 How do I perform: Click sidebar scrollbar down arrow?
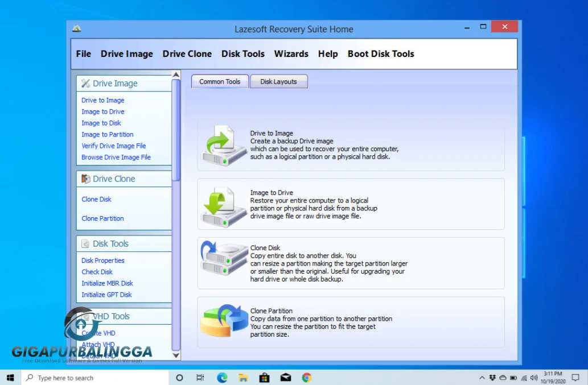point(176,355)
